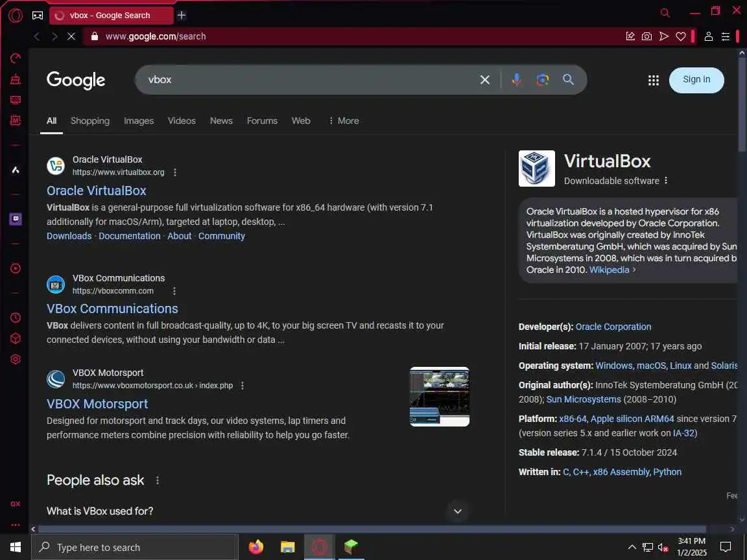747x560 pixels.
Task: Open File Explorer from the taskbar
Action: [x=288, y=546]
